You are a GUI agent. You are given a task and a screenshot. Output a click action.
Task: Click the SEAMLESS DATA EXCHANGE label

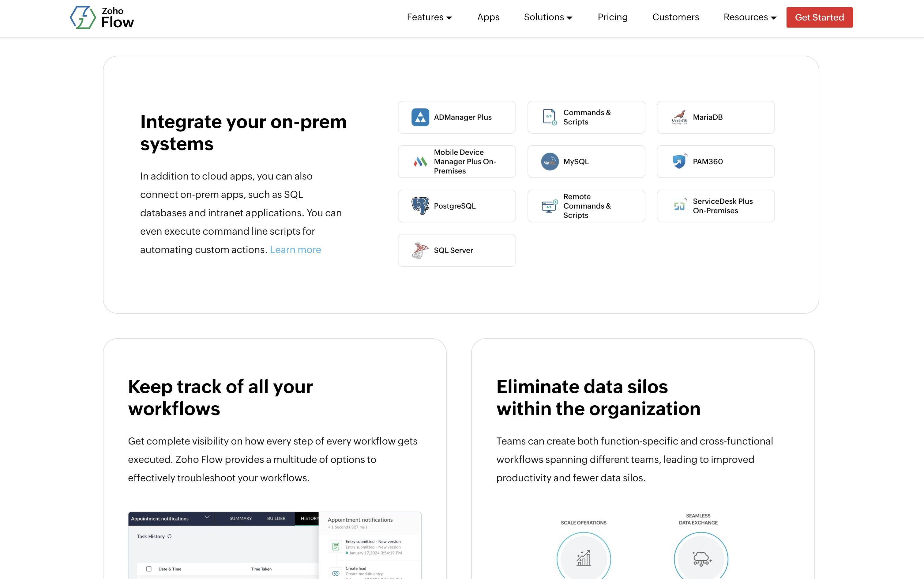pos(698,519)
